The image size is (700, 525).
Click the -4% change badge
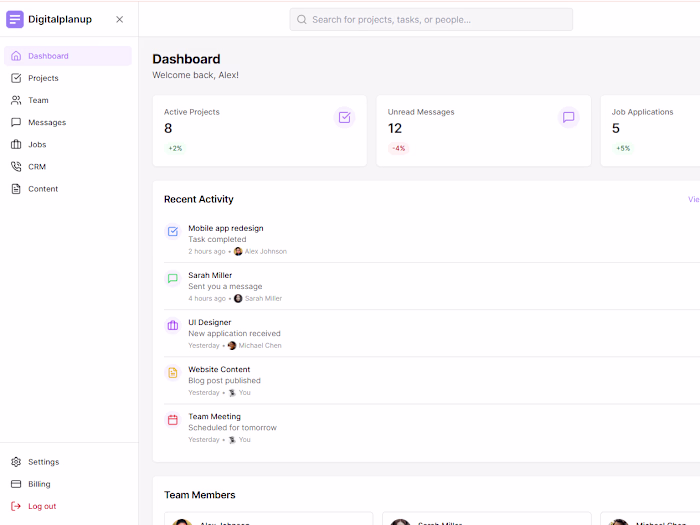click(x=399, y=148)
